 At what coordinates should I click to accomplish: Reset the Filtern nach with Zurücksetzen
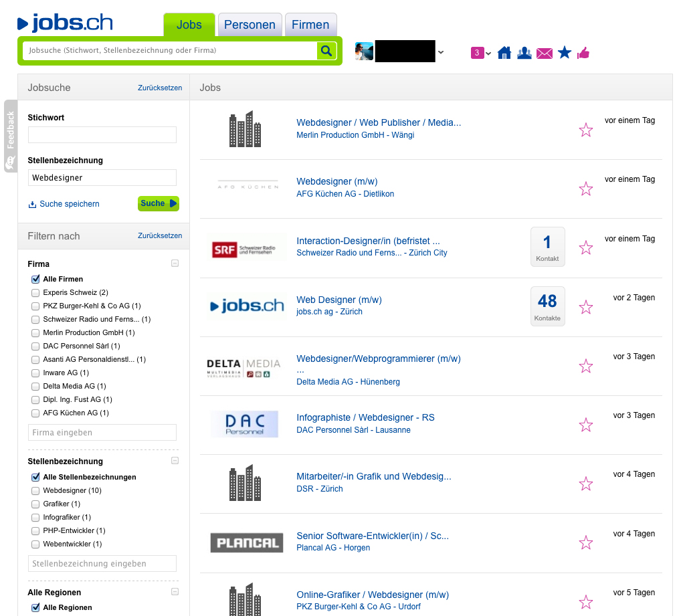click(160, 235)
